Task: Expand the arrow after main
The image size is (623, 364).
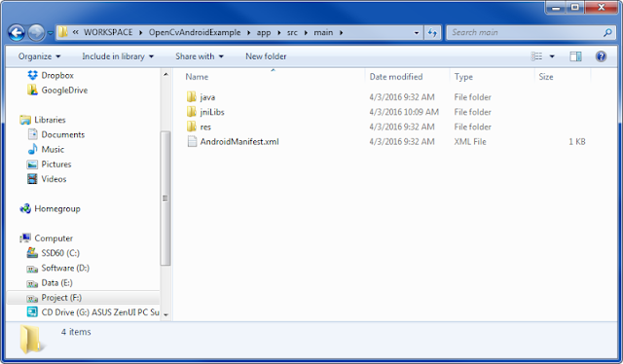Action: tap(342, 32)
